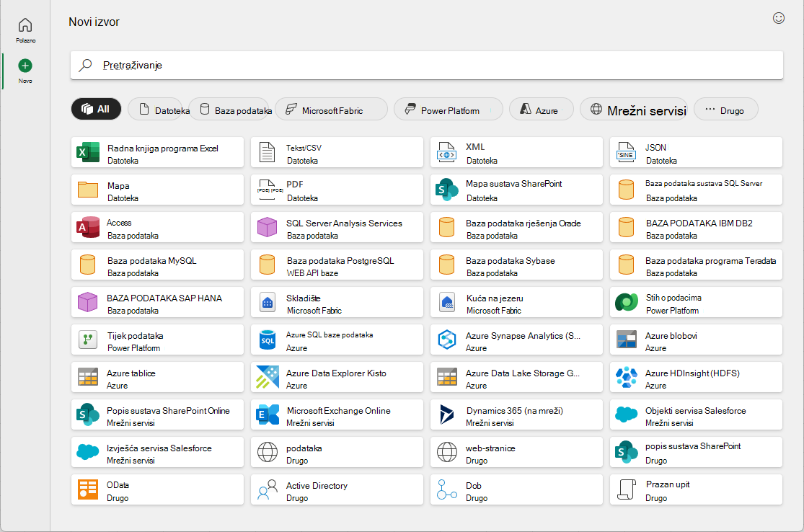Viewport: 804px width, 532px height.
Task: Focus the Pretraživanje search field
Action: click(427, 65)
